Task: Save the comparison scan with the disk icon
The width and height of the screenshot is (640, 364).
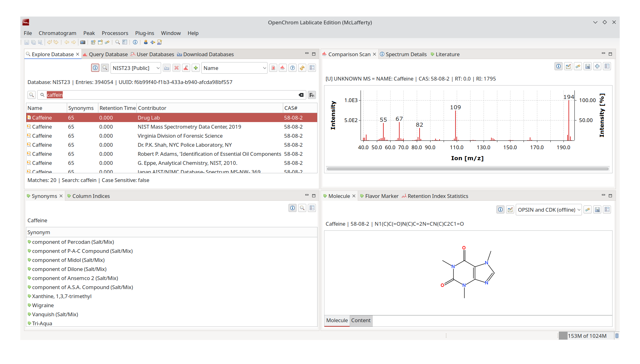Action: tap(588, 66)
